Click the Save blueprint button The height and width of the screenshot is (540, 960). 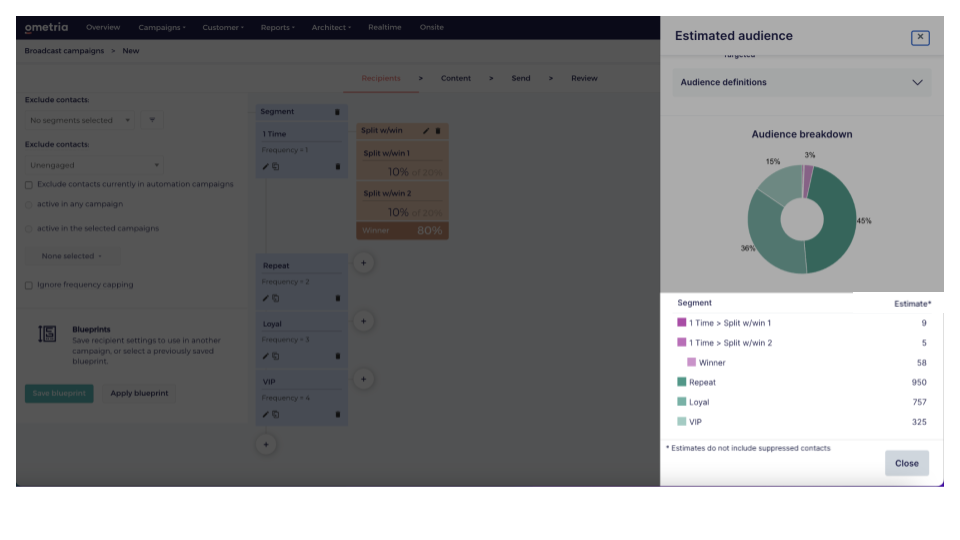tap(59, 393)
